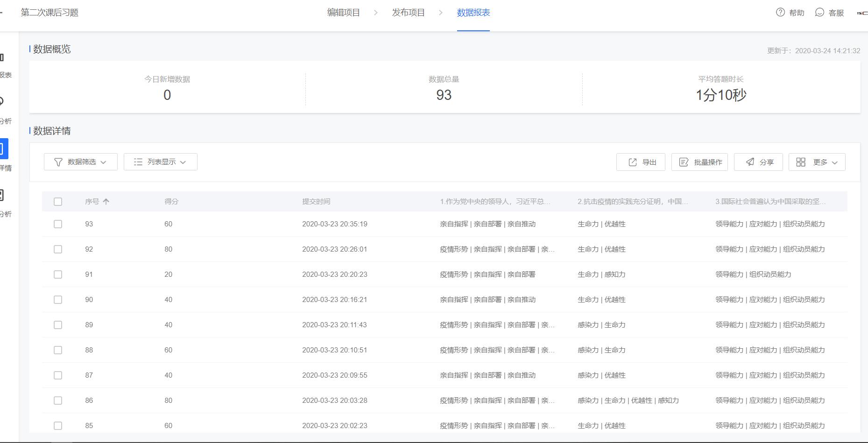Click answer 感染力 | 优越性 in row 87

click(601, 375)
